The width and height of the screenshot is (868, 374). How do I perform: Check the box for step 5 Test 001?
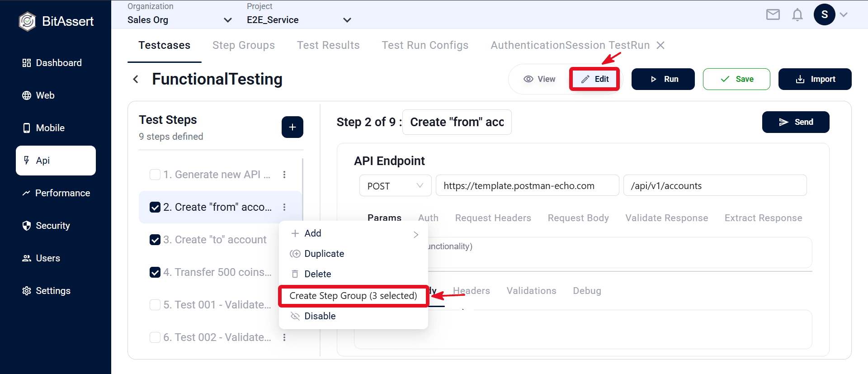[x=155, y=305]
